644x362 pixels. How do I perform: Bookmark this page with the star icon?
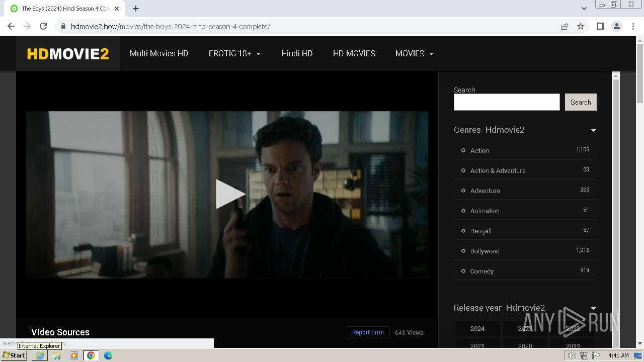click(581, 26)
